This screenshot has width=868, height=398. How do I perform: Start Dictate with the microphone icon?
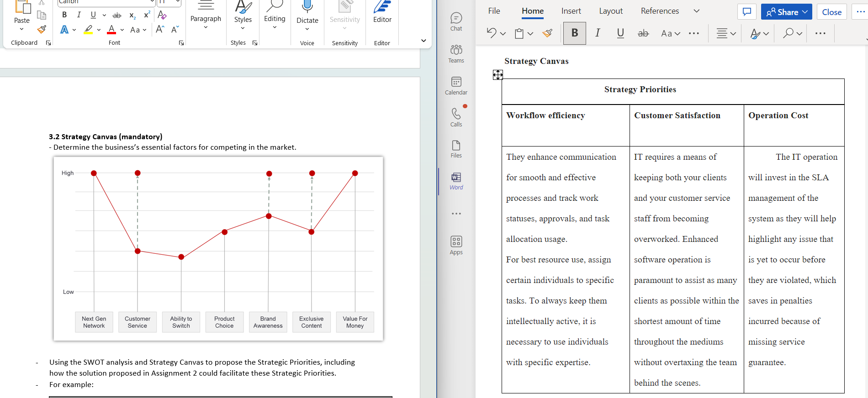click(307, 6)
